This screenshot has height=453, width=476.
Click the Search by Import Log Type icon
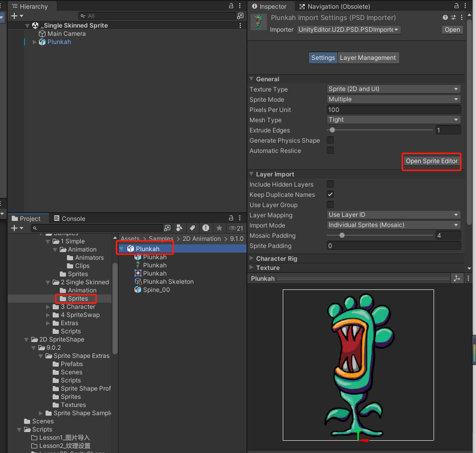point(206,228)
